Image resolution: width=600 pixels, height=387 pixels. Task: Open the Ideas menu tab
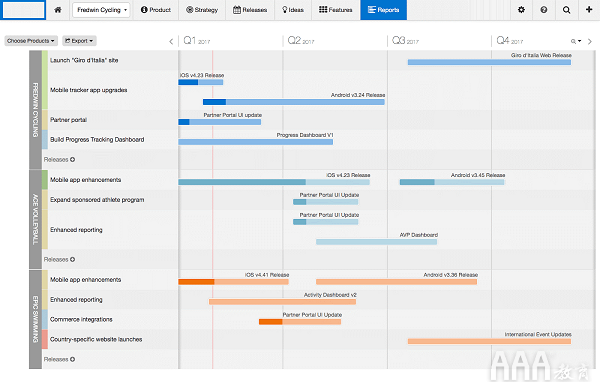pyautogui.click(x=293, y=10)
